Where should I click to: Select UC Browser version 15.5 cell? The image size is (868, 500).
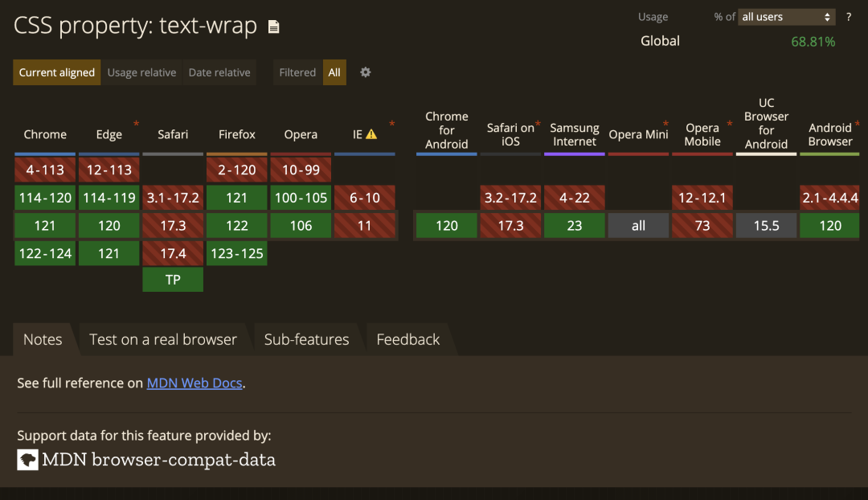pyautogui.click(x=766, y=225)
